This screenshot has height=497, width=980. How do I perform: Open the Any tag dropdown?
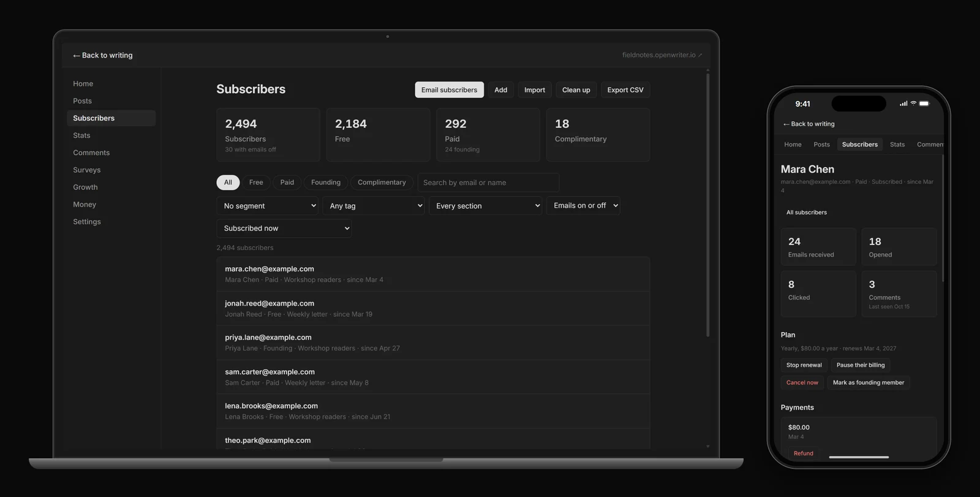pyautogui.click(x=374, y=206)
